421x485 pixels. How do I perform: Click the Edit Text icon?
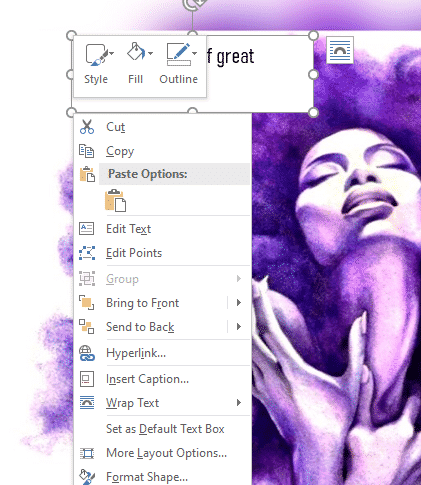[x=87, y=229]
